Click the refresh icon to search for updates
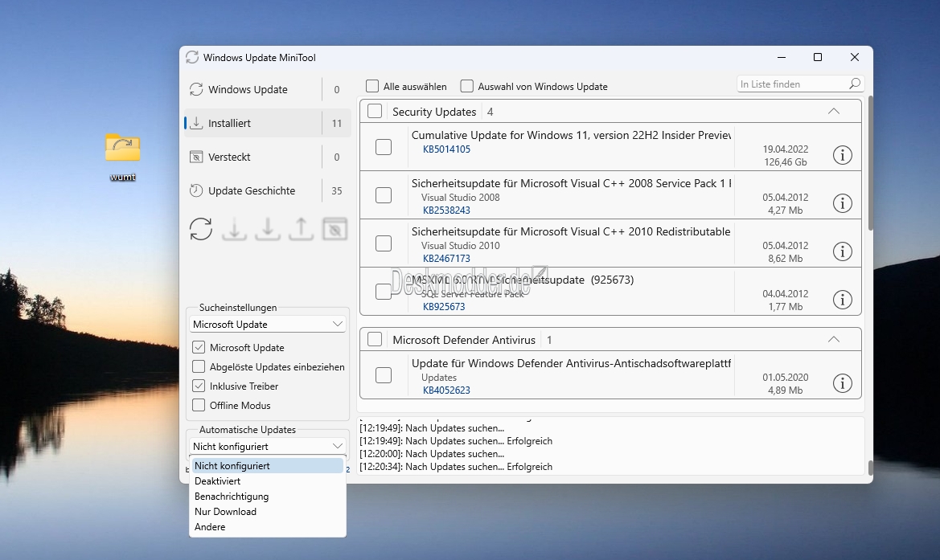 (201, 229)
